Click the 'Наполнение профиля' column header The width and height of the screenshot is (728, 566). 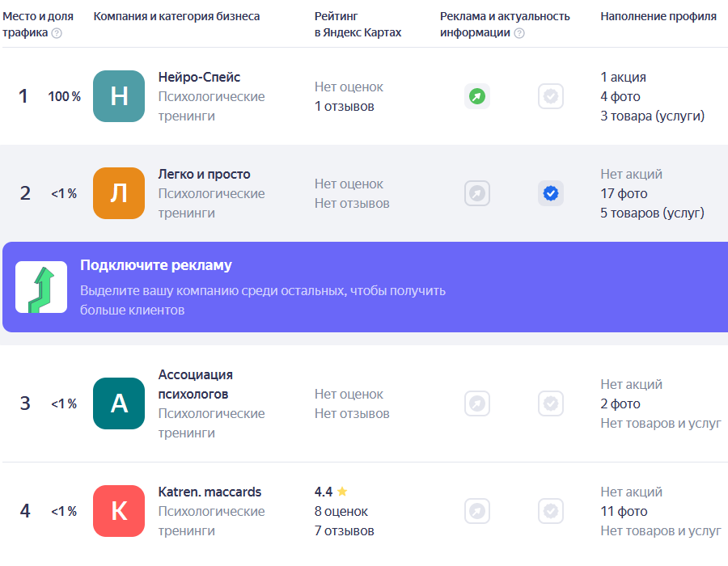click(658, 16)
